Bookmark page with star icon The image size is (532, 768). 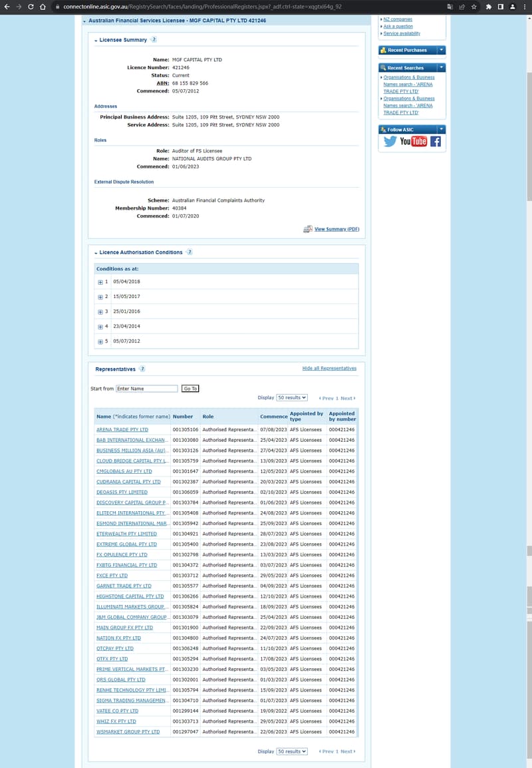(473, 7)
